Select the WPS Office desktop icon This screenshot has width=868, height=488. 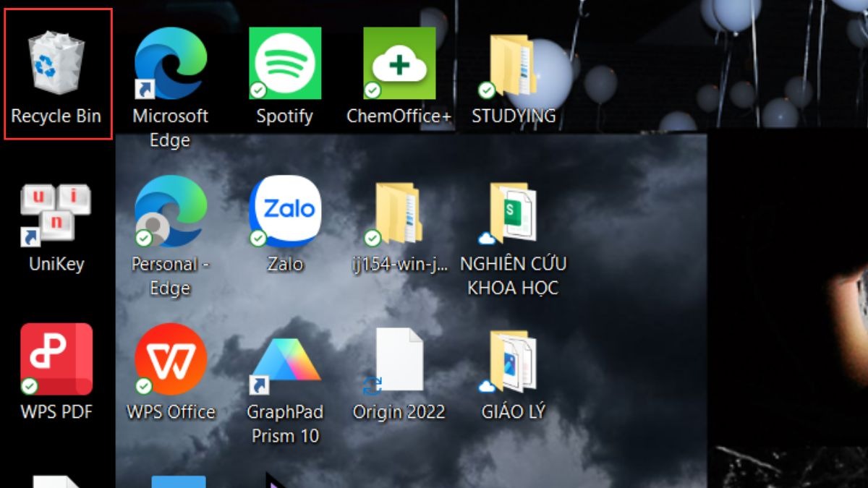click(x=171, y=359)
